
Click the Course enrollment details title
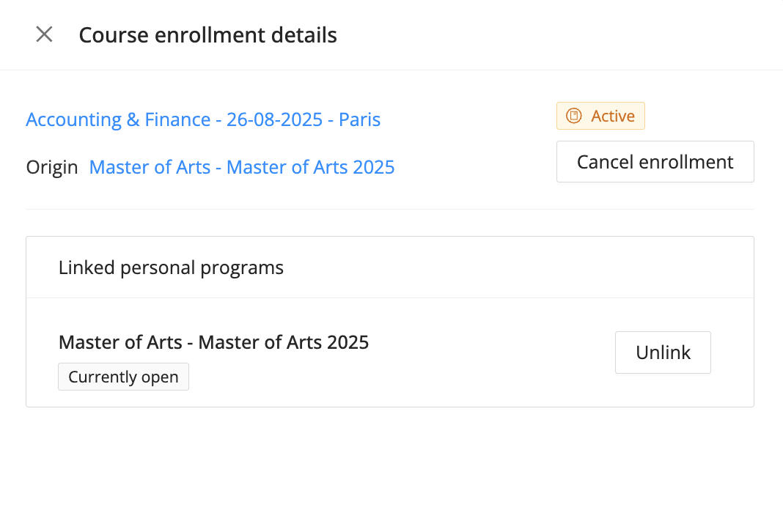pos(207,34)
